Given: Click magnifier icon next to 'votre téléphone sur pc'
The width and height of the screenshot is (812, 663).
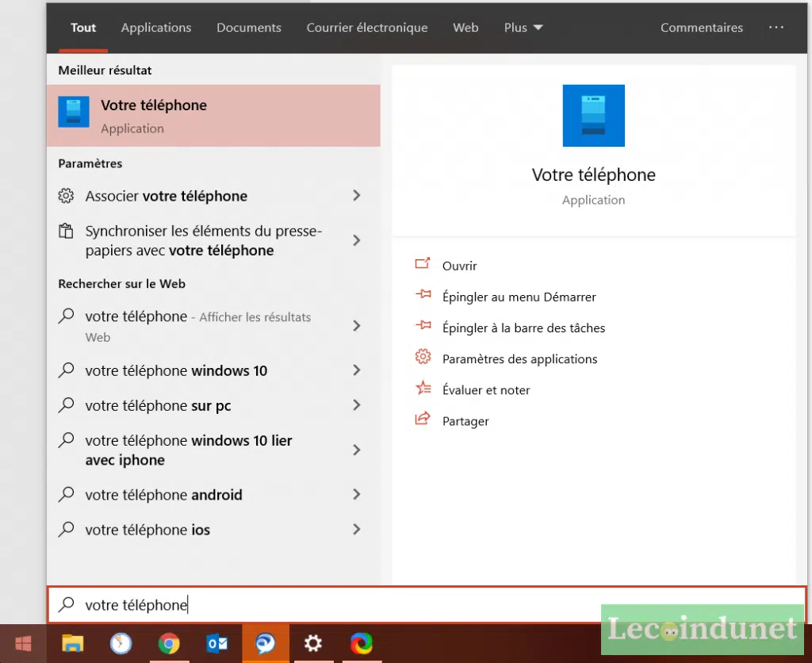Looking at the screenshot, I should point(67,404).
